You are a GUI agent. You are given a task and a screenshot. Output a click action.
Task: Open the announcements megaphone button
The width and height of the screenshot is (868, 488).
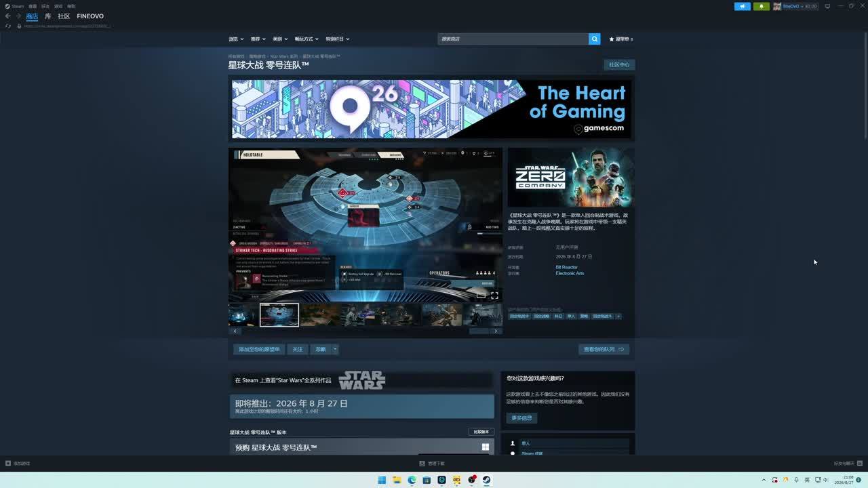pos(743,6)
